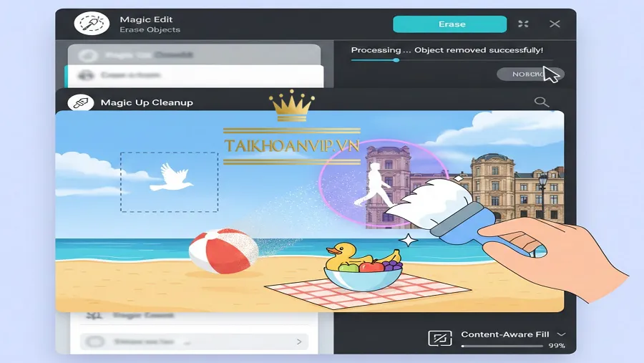
Task: Click the Content-Aware Fill icon
Action: (439, 338)
